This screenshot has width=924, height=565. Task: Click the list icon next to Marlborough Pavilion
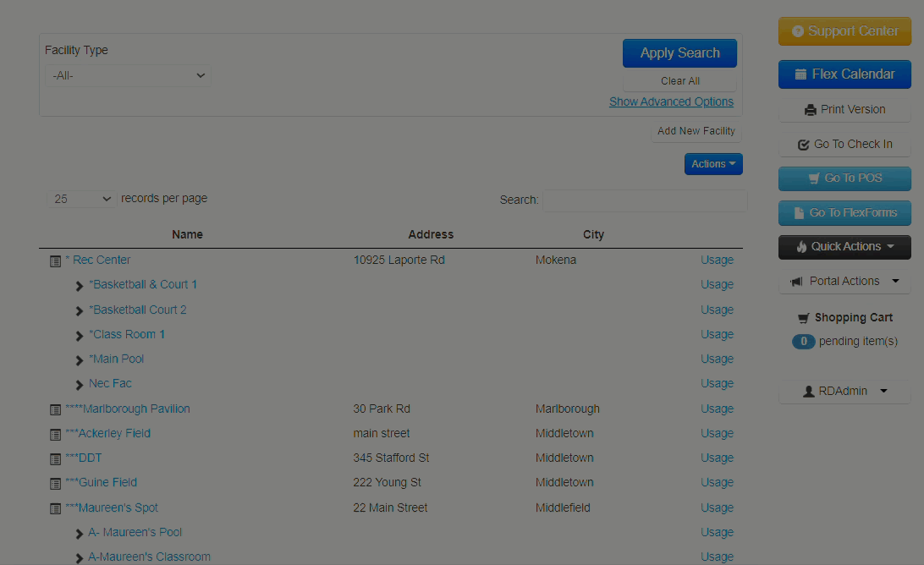(56, 409)
